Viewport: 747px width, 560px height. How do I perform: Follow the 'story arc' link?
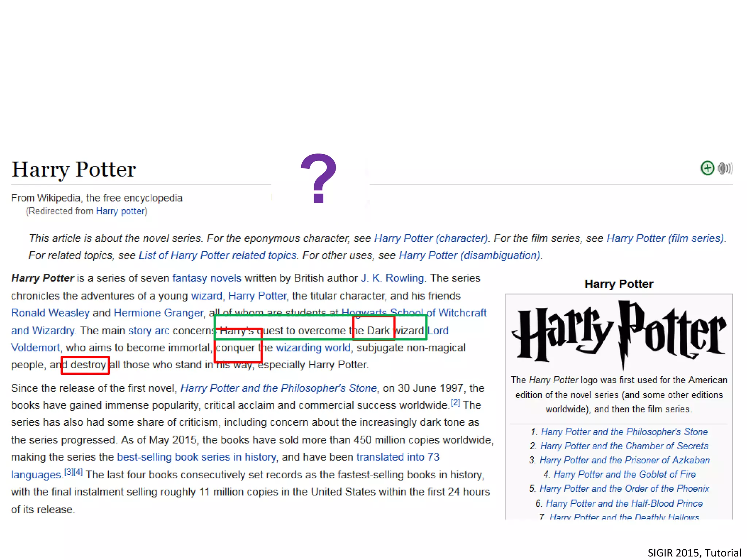[x=148, y=330]
